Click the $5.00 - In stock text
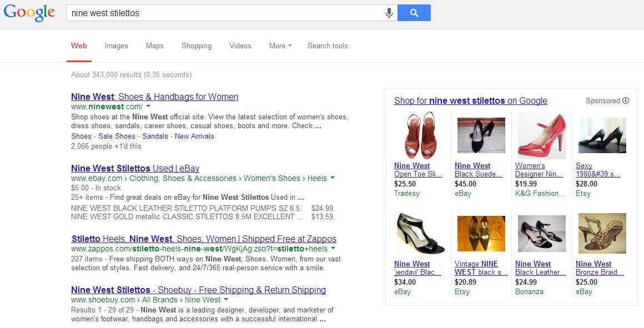The width and height of the screenshot is (644, 328). click(96, 188)
